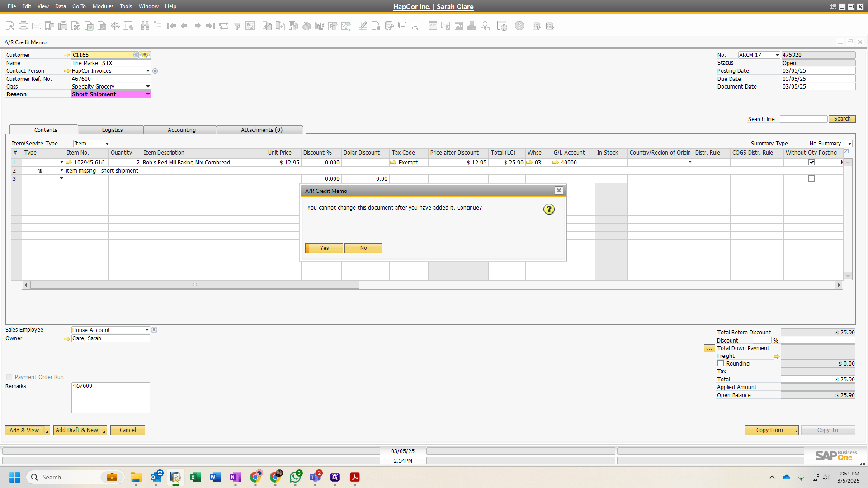Click the Print toolbar icon
Image resolution: width=868 pixels, height=488 pixels.
24,26
